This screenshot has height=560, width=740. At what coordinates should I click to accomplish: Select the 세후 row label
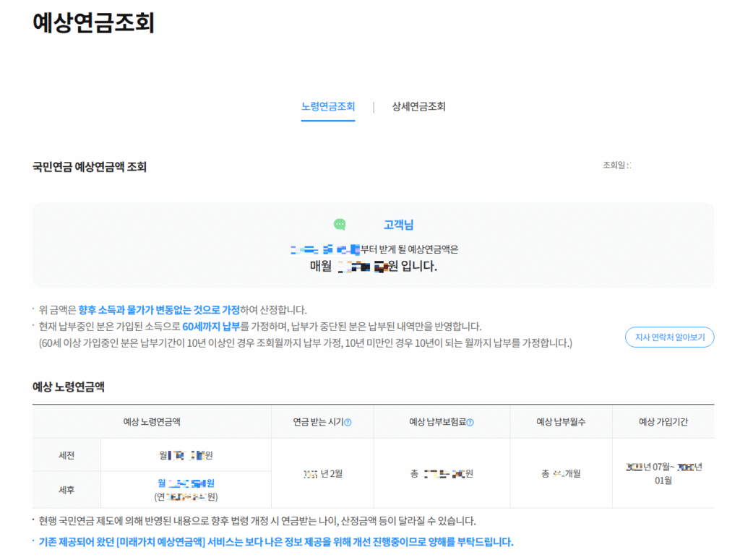(x=66, y=489)
